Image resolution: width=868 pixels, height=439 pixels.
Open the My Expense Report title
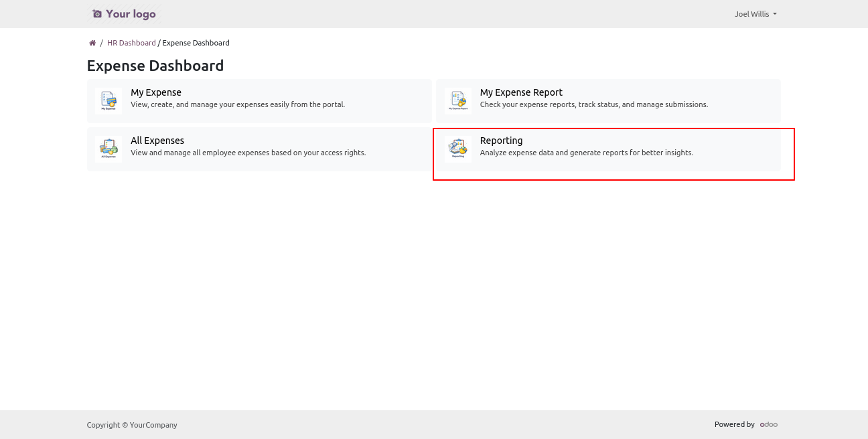[521, 92]
